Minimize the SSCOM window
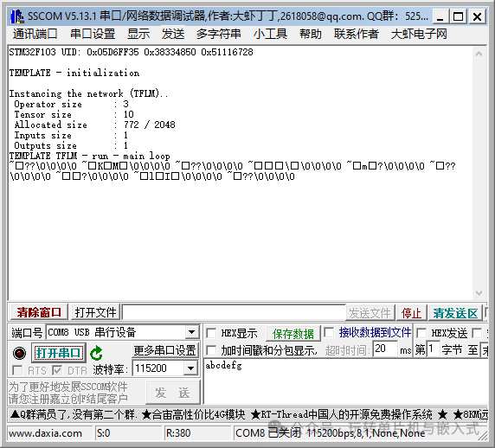The width and height of the screenshot is (495, 448). coord(440,16)
